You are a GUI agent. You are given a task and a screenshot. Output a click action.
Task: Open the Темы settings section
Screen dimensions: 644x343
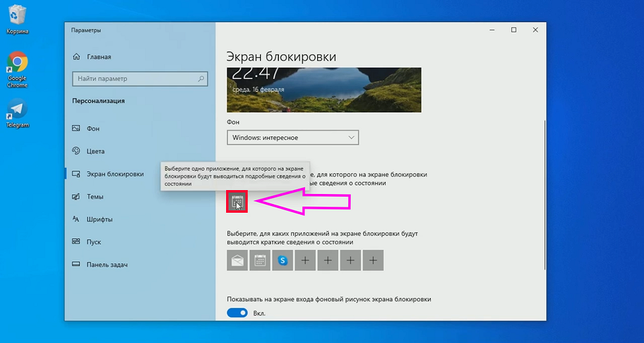140,197
